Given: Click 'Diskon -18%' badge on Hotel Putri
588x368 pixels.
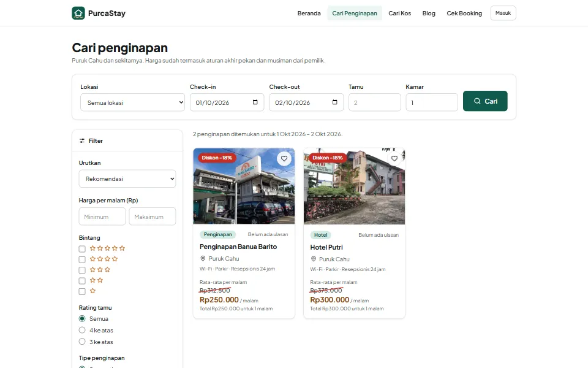Looking at the screenshot, I should pos(328,158).
